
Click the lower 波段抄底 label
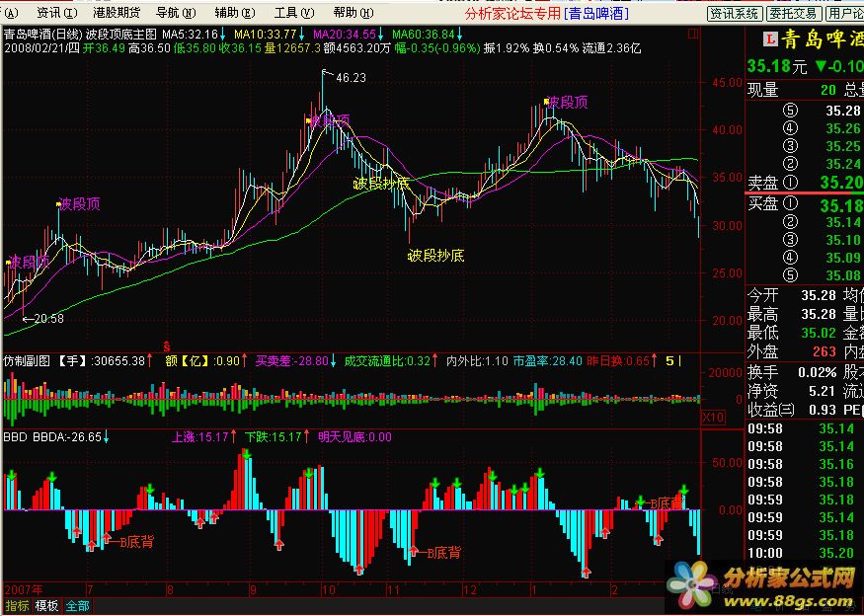(435, 255)
